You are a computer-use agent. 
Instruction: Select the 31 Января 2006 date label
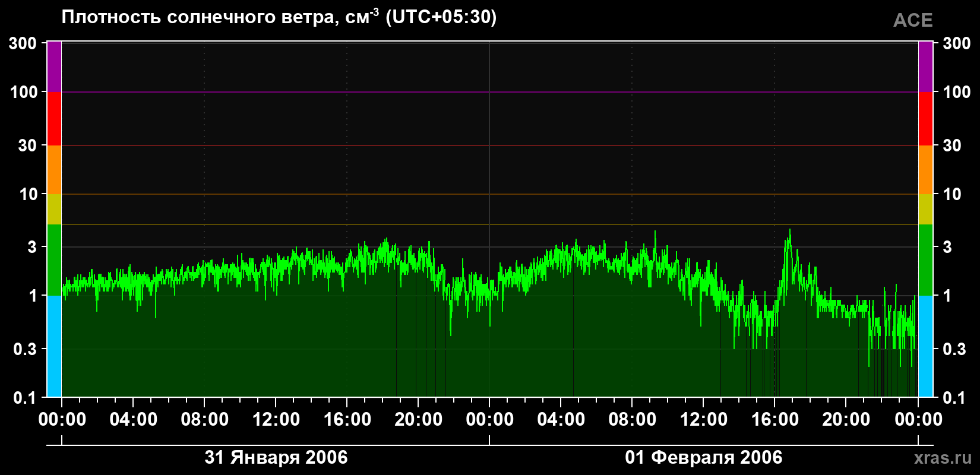[x=276, y=457]
